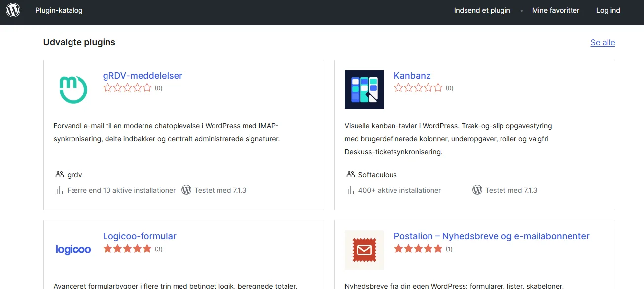Open the gRDV-meddelelser plugin title
This screenshot has width=644, height=289.
pos(143,76)
